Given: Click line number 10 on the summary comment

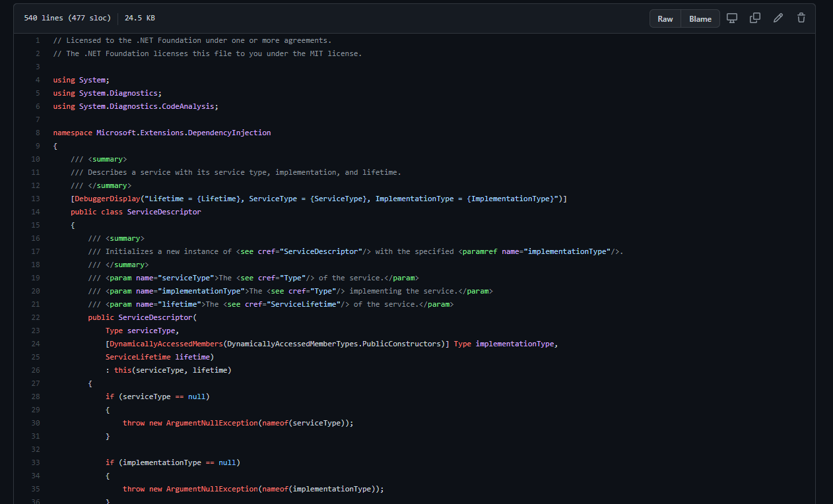Looking at the screenshot, I should click(x=36, y=159).
